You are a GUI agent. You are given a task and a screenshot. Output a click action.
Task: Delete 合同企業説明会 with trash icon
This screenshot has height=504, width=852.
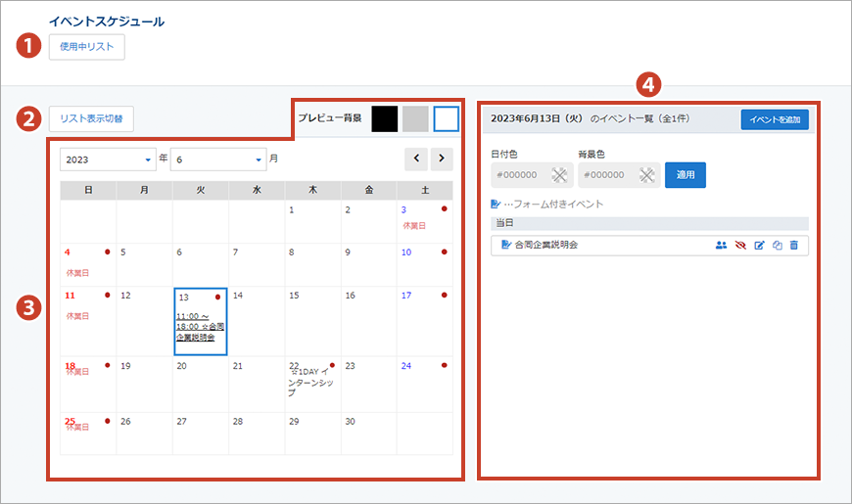794,245
